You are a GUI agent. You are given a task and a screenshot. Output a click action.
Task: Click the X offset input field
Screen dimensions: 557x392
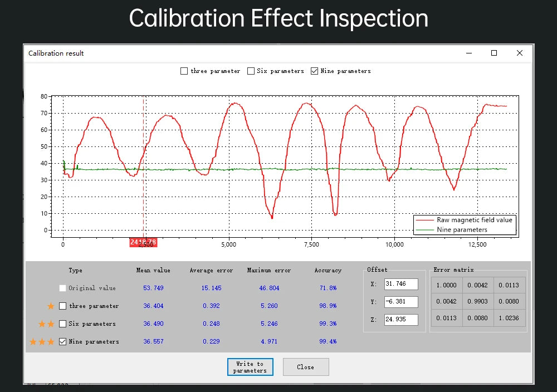[x=401, y=284]
